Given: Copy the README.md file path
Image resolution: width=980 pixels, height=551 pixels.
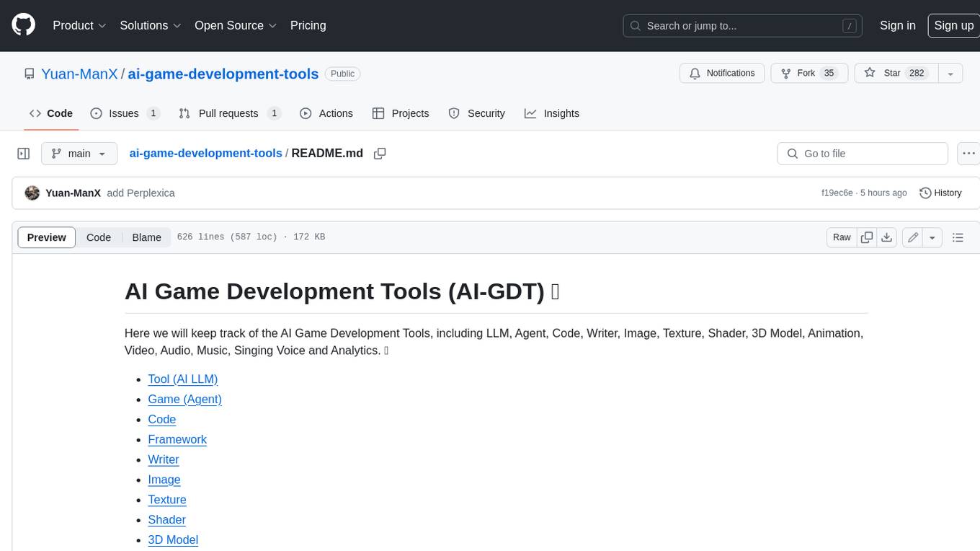Looking at the screenshot, I should coord(380,154).
